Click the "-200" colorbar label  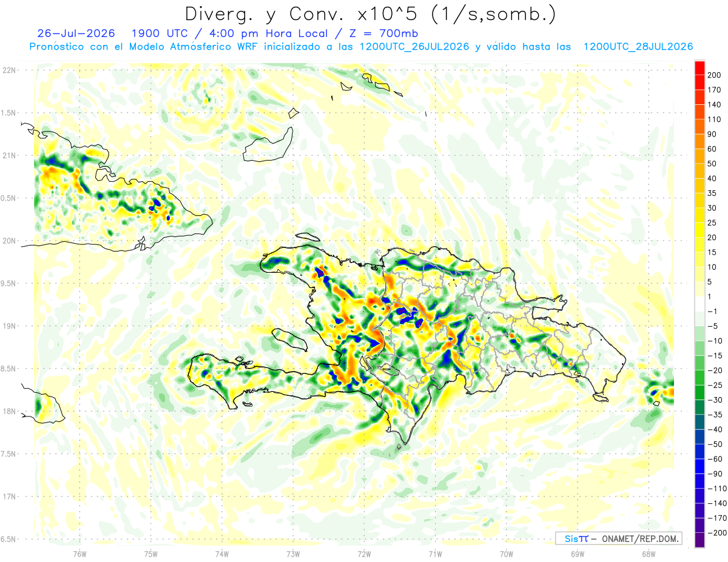(x=716, y=533)
